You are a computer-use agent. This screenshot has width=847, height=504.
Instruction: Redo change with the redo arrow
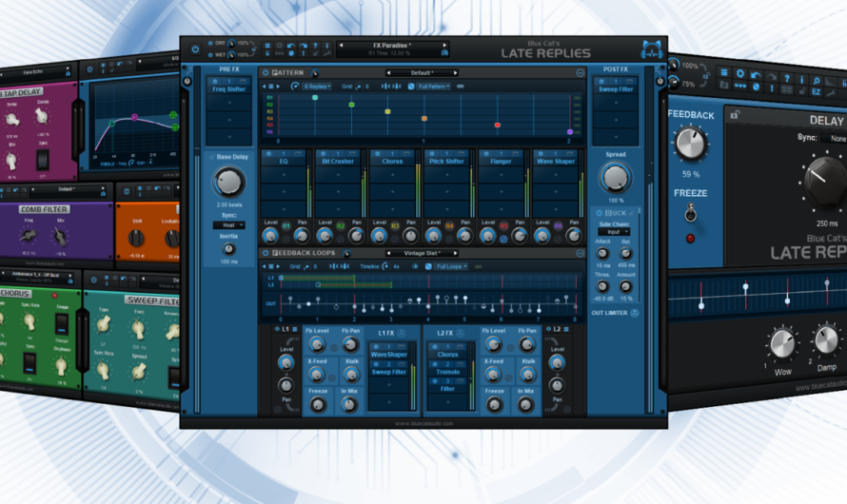coord(303,46)
